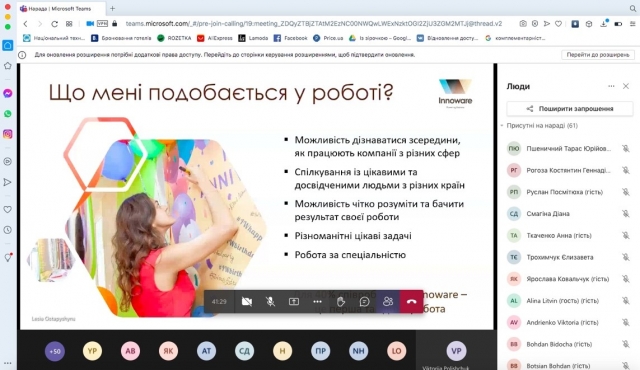Click the Перейти до розширень button
The width and height of the screenshot is (640, 370).
point(598,55)
